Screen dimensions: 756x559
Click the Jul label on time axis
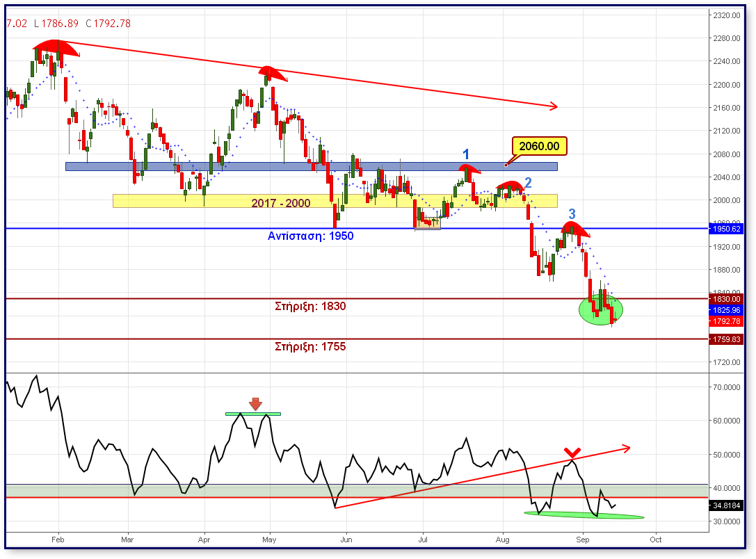click(x=423, y=540)
